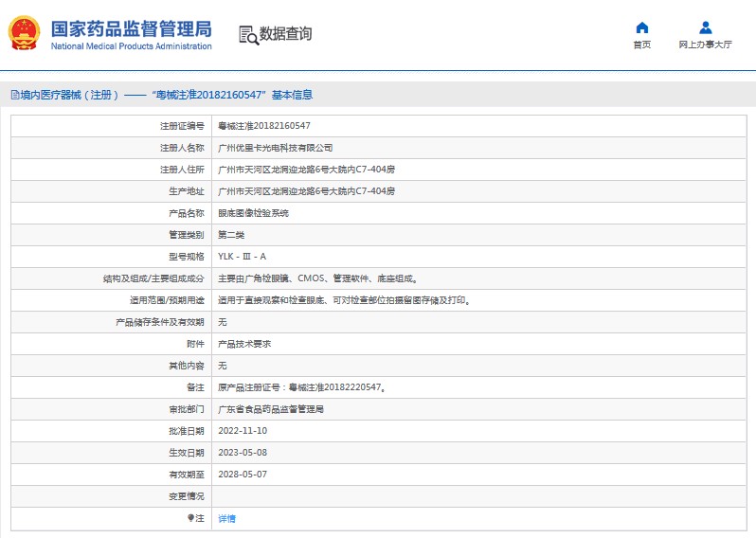Click the 基本信息 page heading
756x538 pixels.
(x=292, y=95)
